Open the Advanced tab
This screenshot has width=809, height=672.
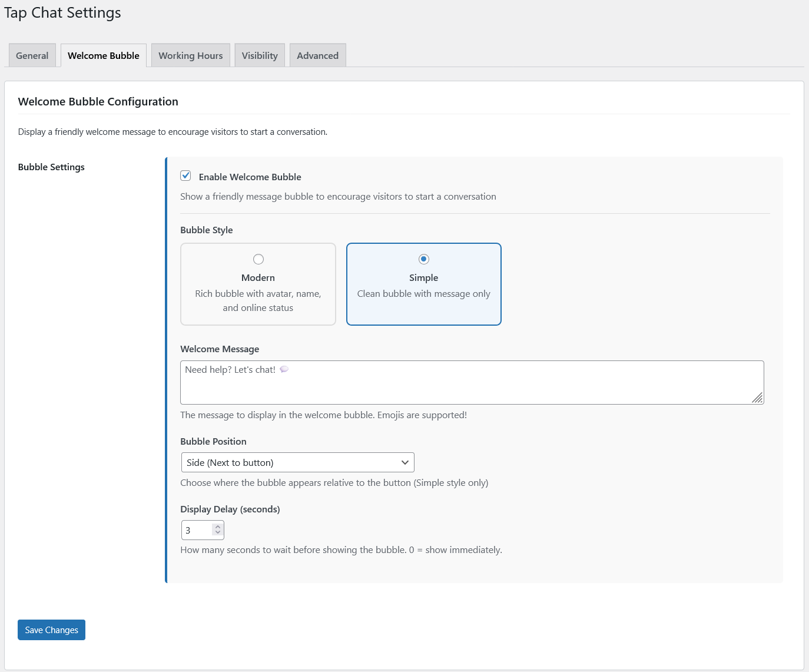click(317, 55)
